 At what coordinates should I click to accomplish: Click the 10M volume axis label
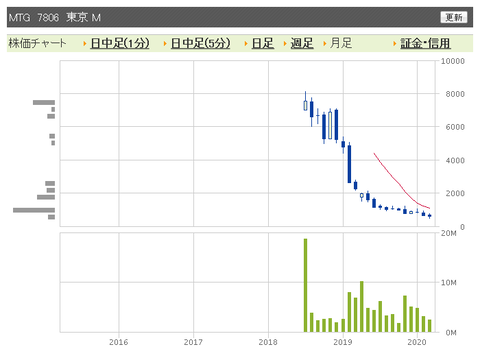[x=449, y=283]
